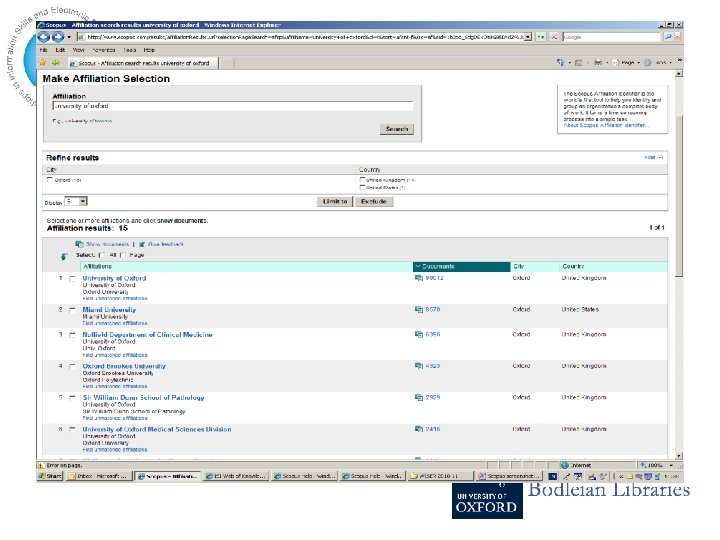Tick checkbox for Oxford Brookes University

coord(72,366)
